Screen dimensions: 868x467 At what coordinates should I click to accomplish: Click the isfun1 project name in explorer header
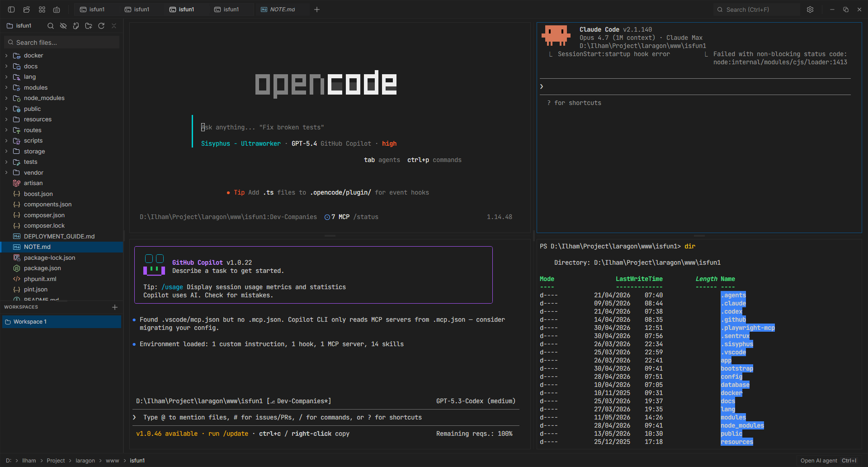[x=24, y=26]
